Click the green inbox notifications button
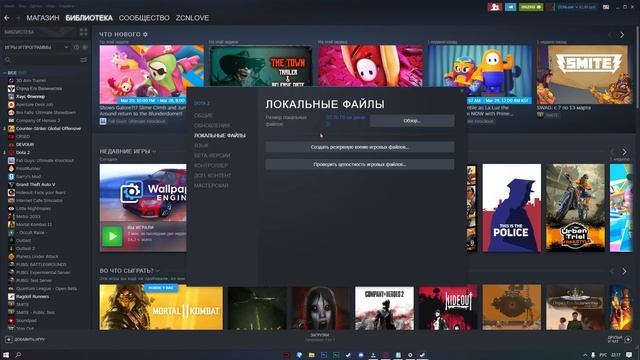Image resolution: width=640 pixels, height=360 pixels. tap(531, 7)
